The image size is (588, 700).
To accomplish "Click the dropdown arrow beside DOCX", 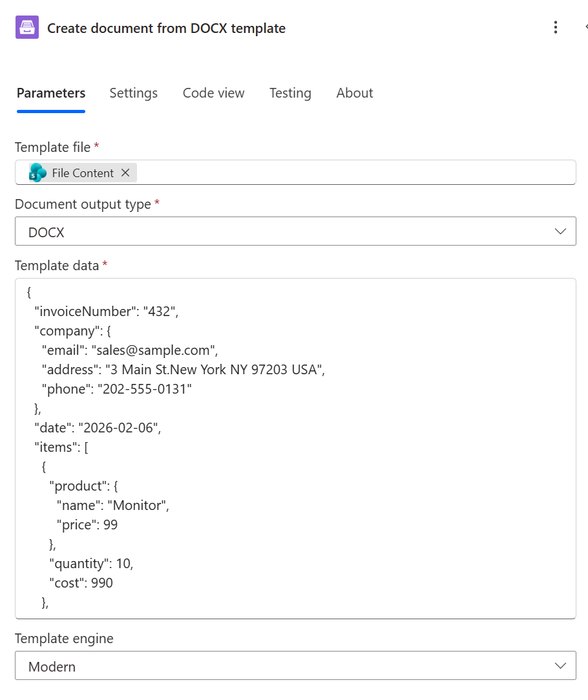I will [561, 231].
